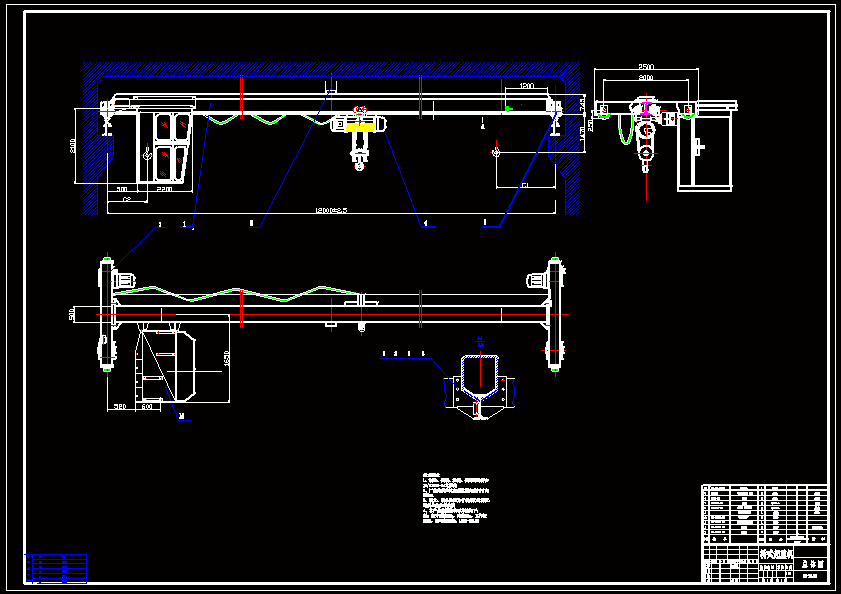Screen dimensions: 841x594
Task: Select the 500 dimension below the cab
Action: [x=122, y=189]
